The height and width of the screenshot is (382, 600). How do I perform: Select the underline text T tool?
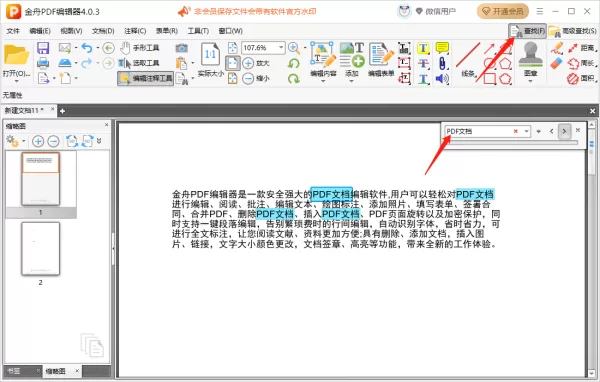423,79
